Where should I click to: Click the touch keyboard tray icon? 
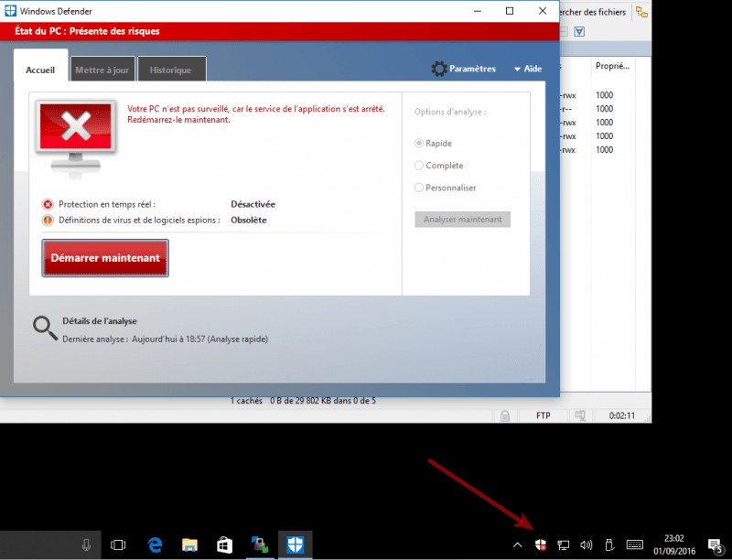634,544
